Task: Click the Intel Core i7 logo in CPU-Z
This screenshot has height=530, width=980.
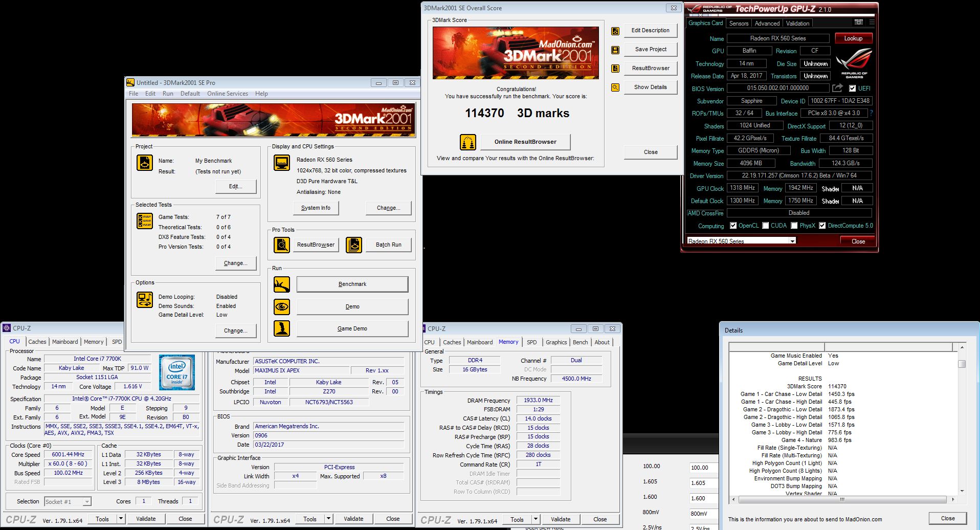Action: [x=177, y=372]
